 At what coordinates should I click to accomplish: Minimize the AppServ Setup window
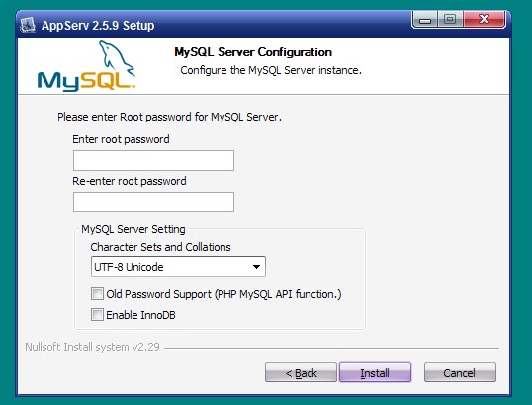(425, 20)
